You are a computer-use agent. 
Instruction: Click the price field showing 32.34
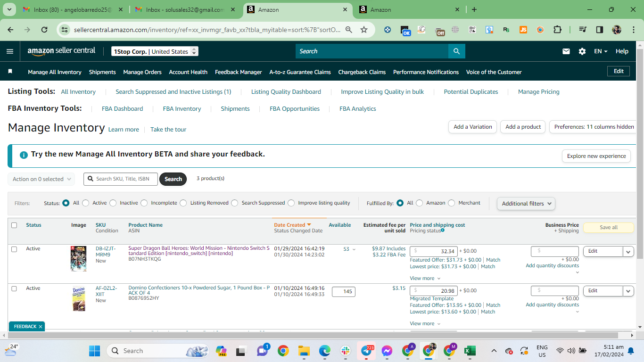coord(434,251)
